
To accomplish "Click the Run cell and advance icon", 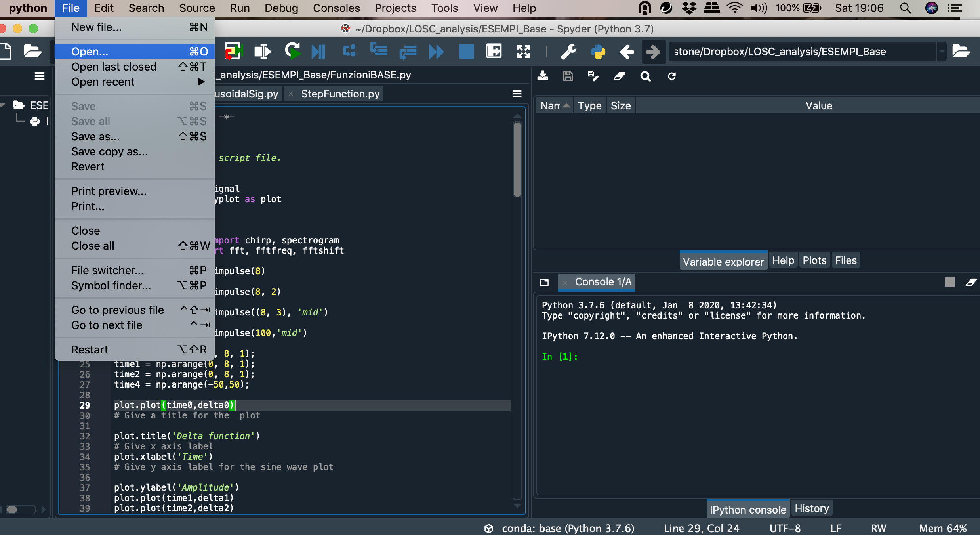I will pos(233,52).
